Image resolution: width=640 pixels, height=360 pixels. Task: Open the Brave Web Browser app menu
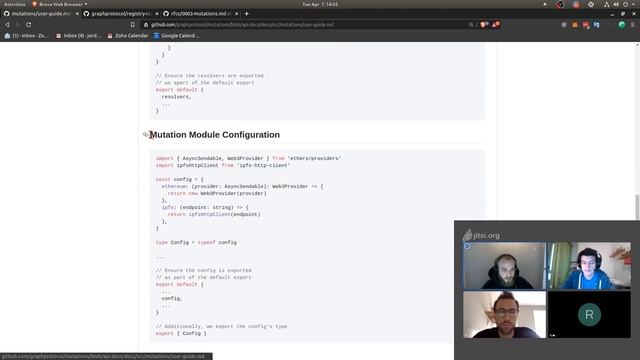(x=60, y=4)
